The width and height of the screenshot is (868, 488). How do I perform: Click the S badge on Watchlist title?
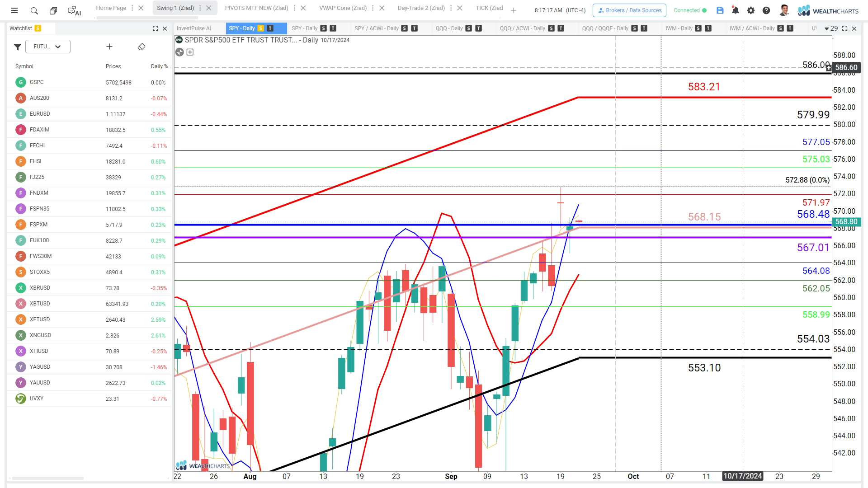coord(38,28)
